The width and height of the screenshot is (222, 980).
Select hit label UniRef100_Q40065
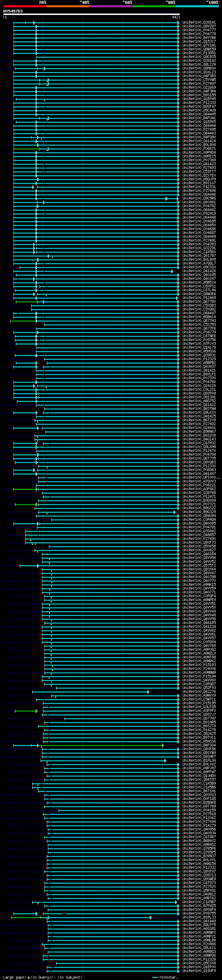199,524
